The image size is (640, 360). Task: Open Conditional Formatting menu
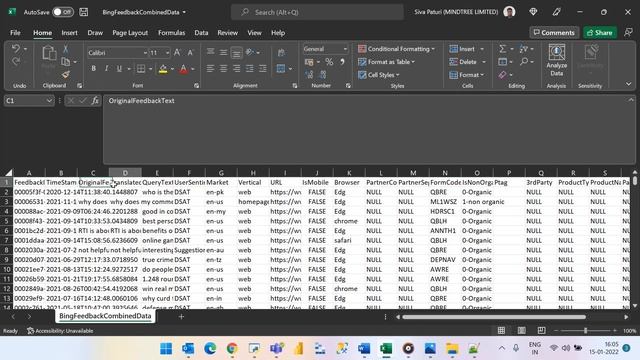(x=396, y=49)
